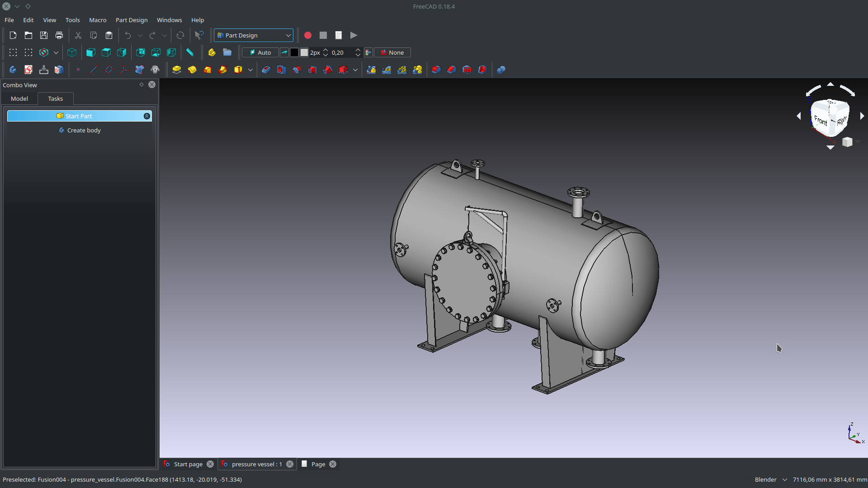Paste from clipboard icon
This screenshot has height=488, width=868.
109,35
